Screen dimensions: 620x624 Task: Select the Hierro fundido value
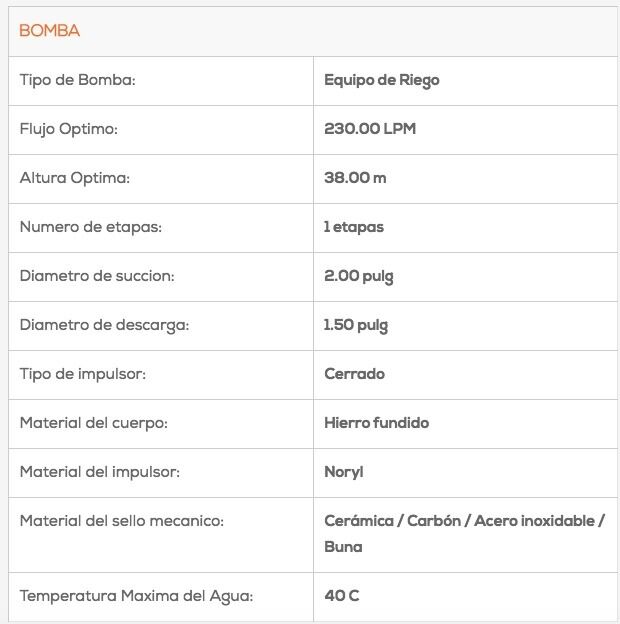(376, 423)
